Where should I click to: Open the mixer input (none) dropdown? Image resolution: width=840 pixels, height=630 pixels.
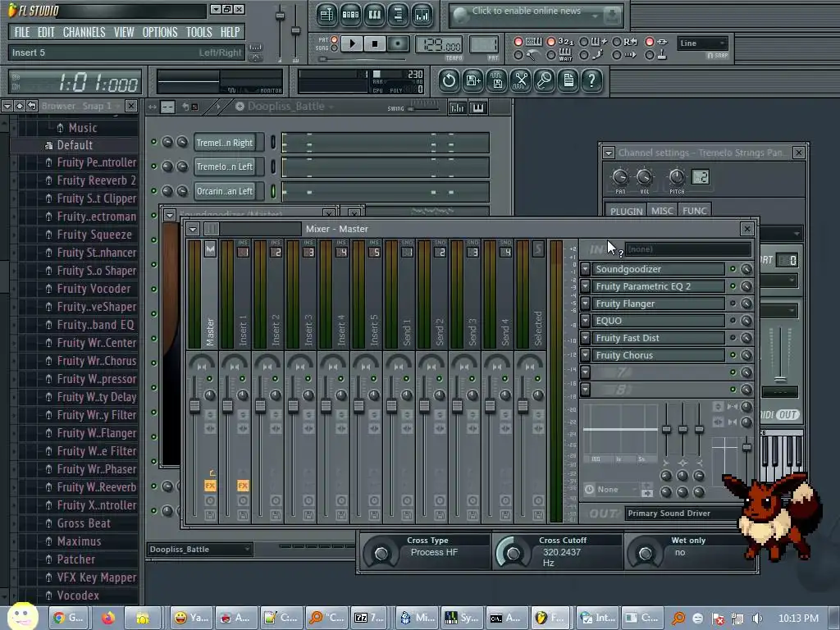point(688,249)
